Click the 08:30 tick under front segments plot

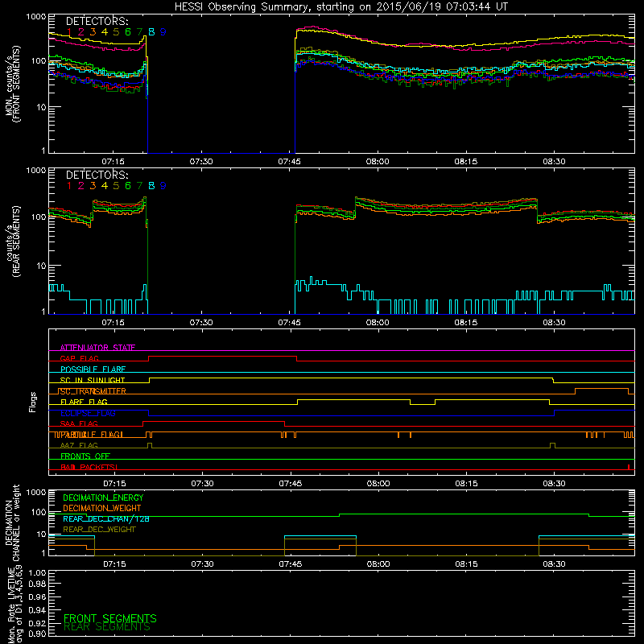554,162
